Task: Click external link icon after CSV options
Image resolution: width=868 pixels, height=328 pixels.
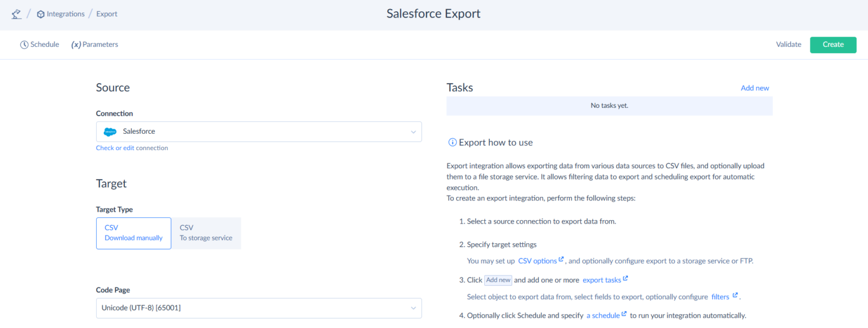Action: point(561,260)
